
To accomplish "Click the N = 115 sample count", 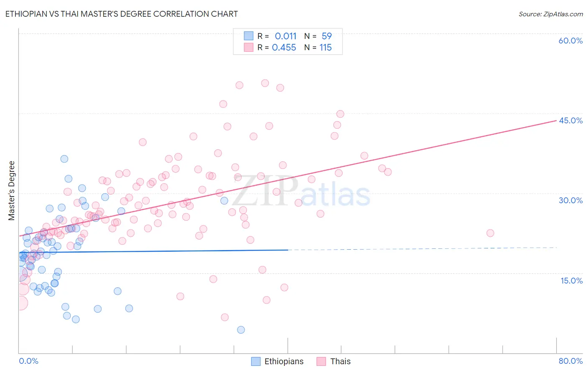I will pos(318,47).
